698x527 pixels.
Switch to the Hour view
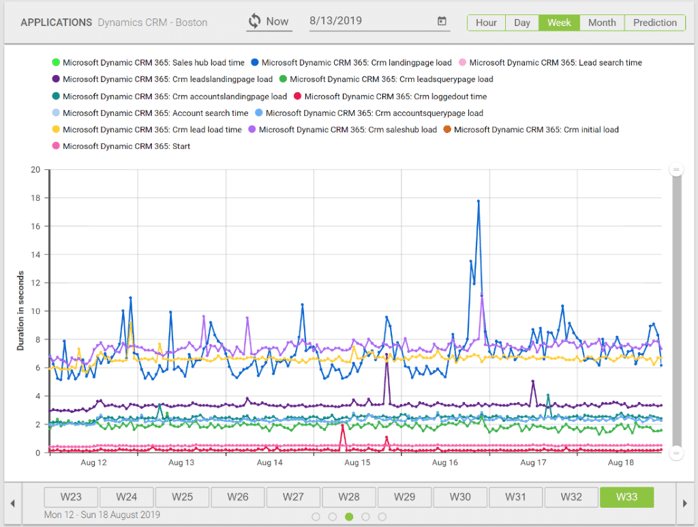(x=486, y=23)
